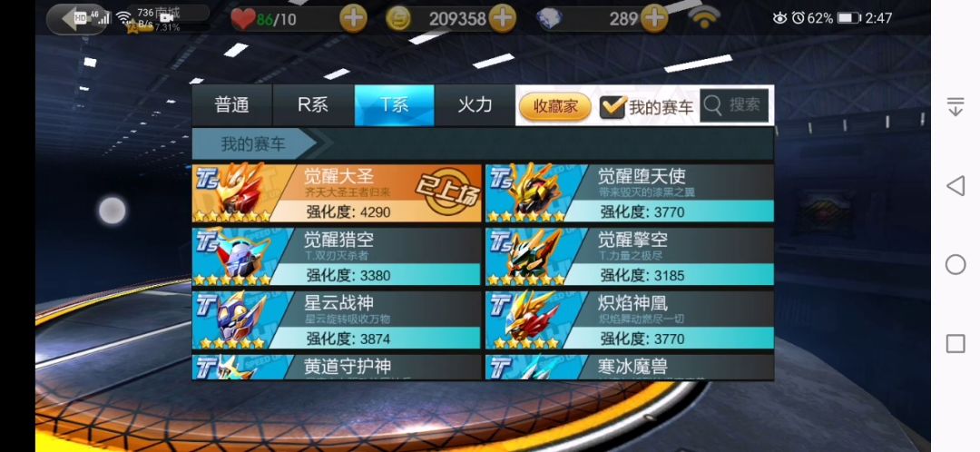Image resolution: width=980 pixels, height=452 pixels.
Task: Select the 觉醒堕天使 car entry
Action: pyautogui.click(x=630, y=193)
